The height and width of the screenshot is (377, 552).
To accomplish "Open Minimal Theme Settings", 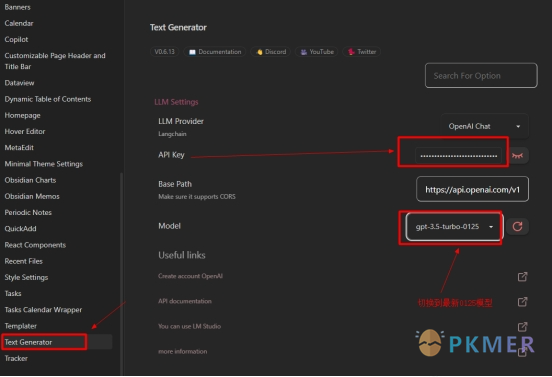I will pos(44,164).
